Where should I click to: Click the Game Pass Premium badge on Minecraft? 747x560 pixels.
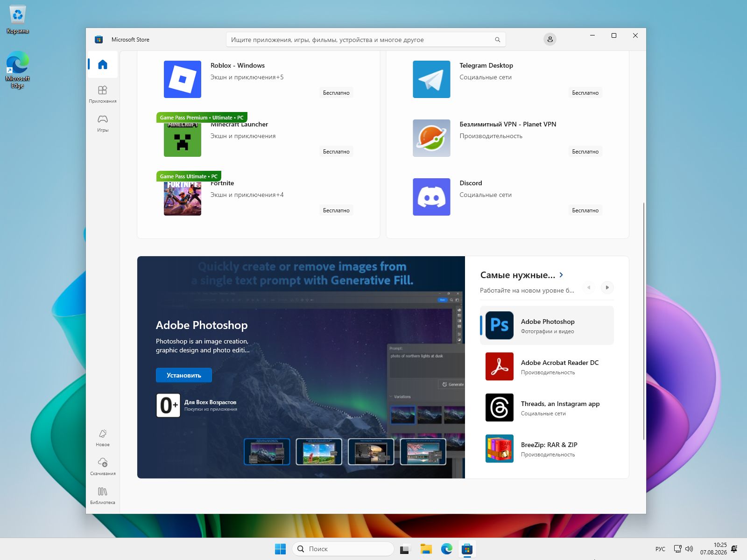point(202,118)
